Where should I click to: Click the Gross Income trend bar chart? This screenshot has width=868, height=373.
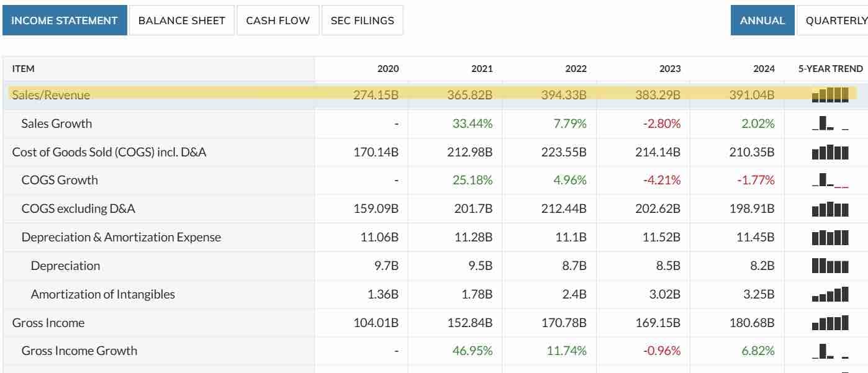point(830,323)
